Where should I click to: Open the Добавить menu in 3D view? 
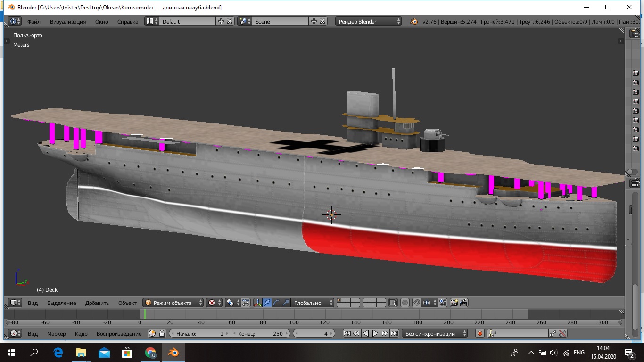pyautogui.click(x=97, y=303)
